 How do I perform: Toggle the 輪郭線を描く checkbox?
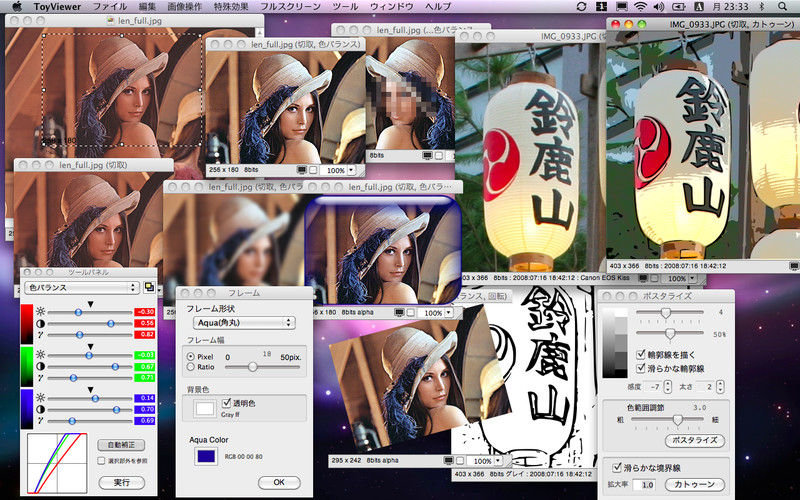[641, 355]
